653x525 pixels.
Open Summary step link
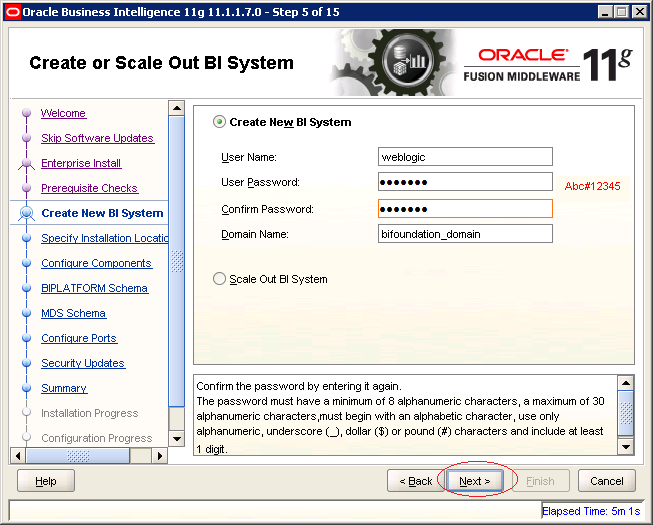click(x=64, y=388)
